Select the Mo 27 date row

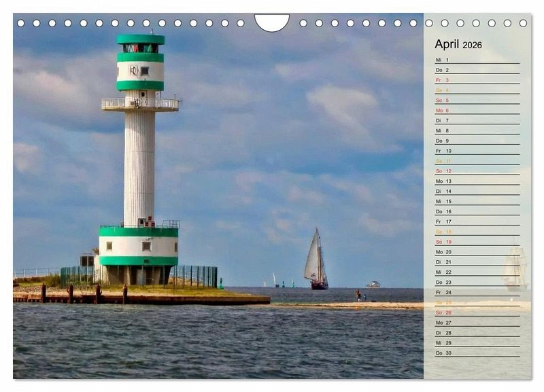[476, 323]
